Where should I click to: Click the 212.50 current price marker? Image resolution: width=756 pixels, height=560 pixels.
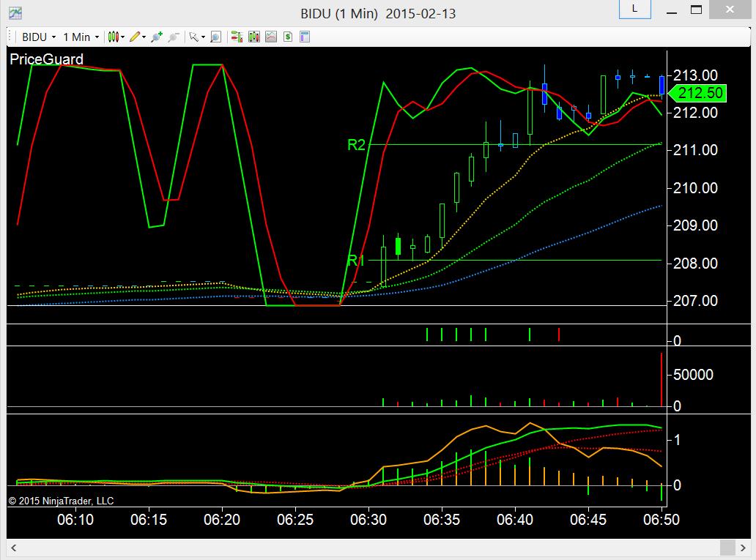[697, 93]
